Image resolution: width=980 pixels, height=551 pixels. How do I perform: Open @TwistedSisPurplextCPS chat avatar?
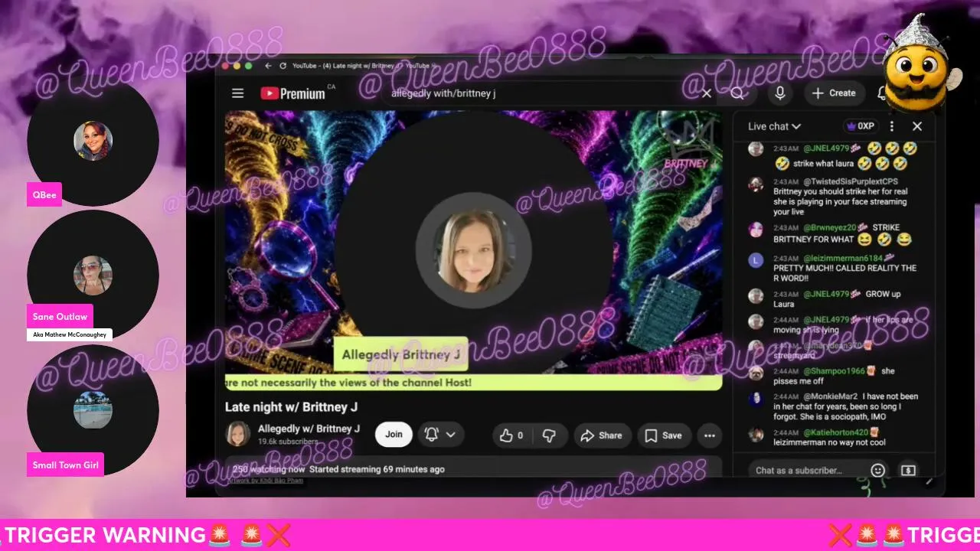(756, 184)
